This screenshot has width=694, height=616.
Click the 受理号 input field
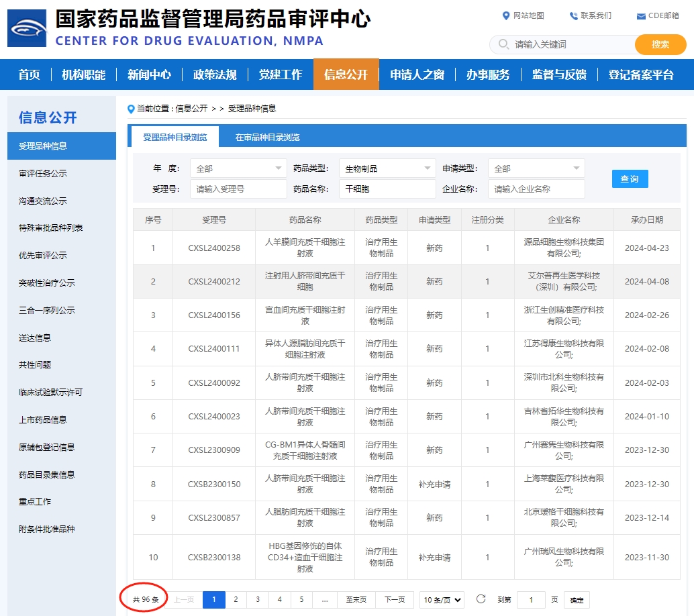(238, 189)
